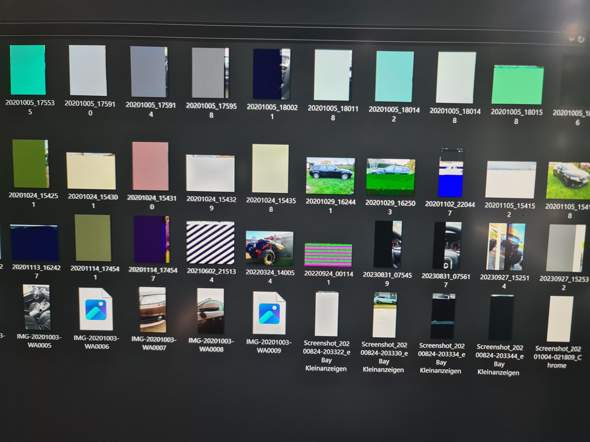
Task: Select the pink thumbnail 20201024_154310
Action: tap(151, 166)
